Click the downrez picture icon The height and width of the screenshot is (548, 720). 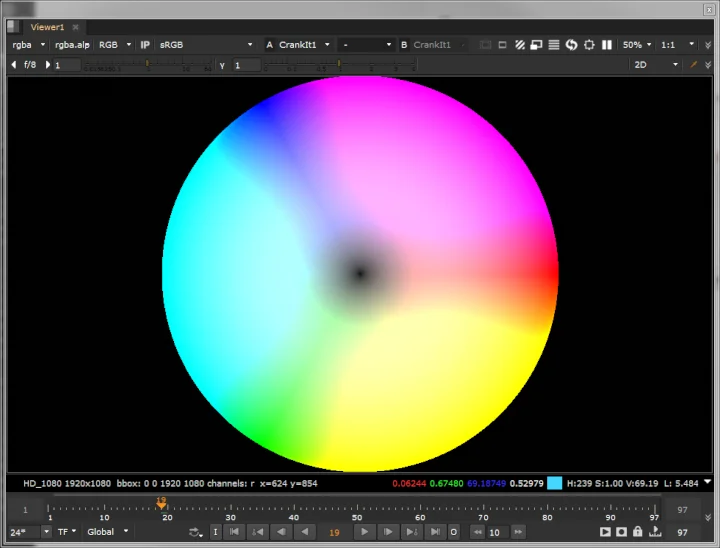(536, 45)
